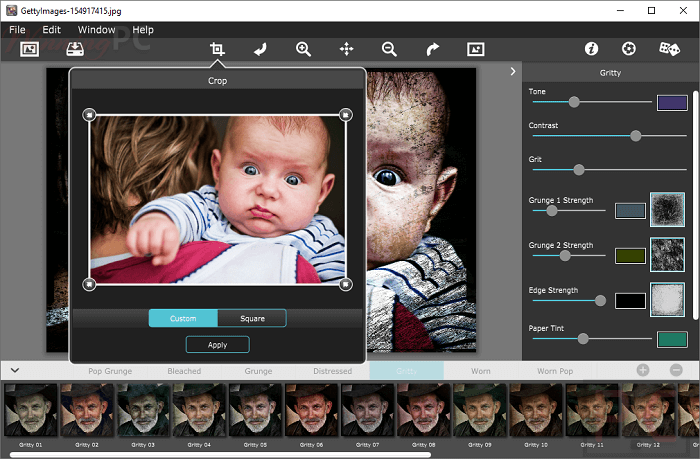The image size is (700, 459).
Task: Click the Open image icon in the toolbar
Action: pos(30,49)
